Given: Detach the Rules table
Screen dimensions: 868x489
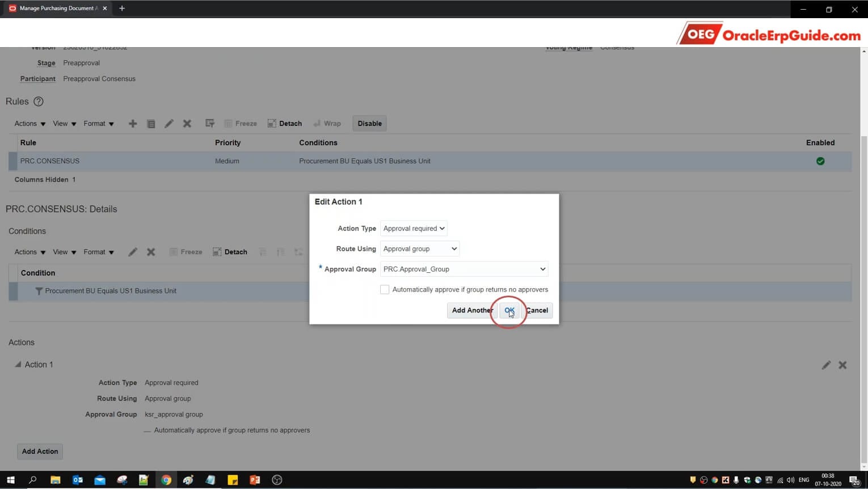Looking at the screenshot, I should coord(285,124).
